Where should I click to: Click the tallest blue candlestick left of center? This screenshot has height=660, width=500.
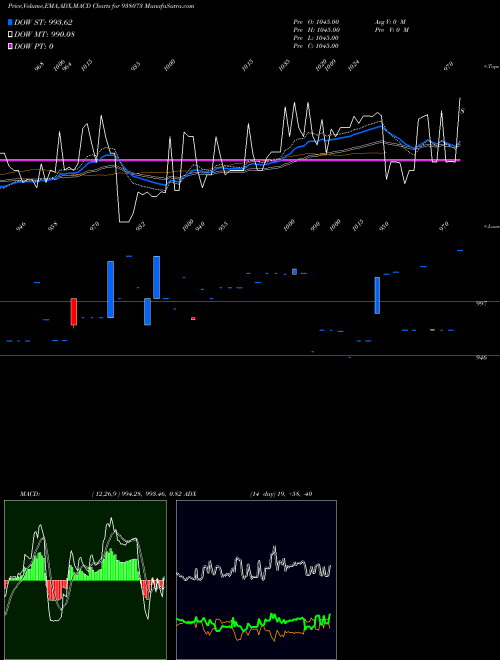110,289
